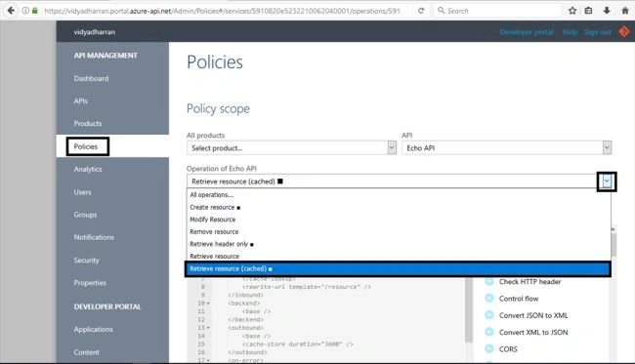
Task: Reload the page with refresh icon
Action: pos(421,11)
